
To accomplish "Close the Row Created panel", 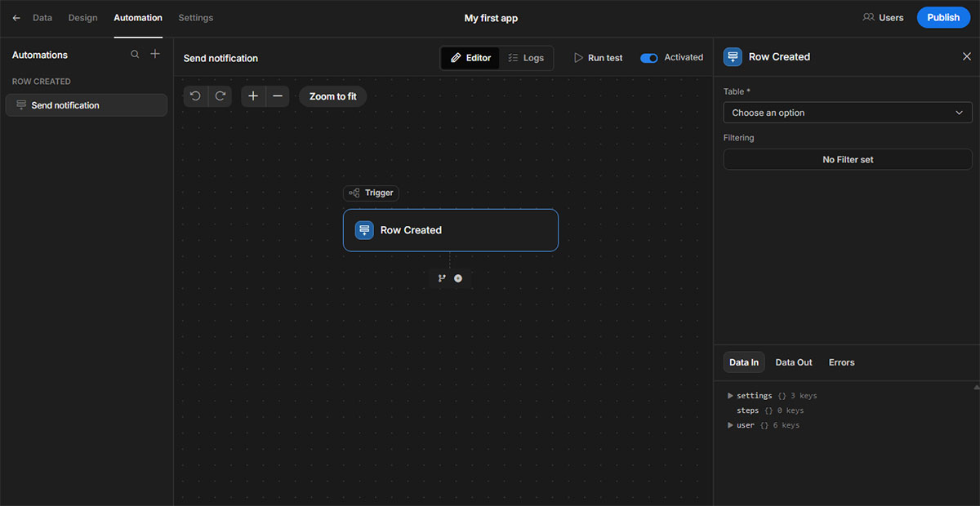I will pos(967,57).
